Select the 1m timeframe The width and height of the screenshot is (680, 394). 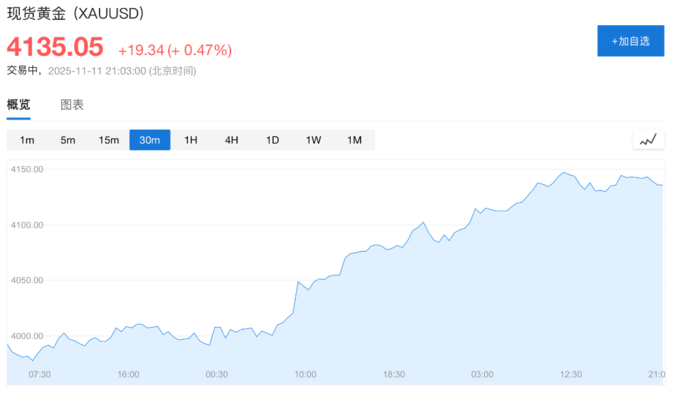coord(27,140)
